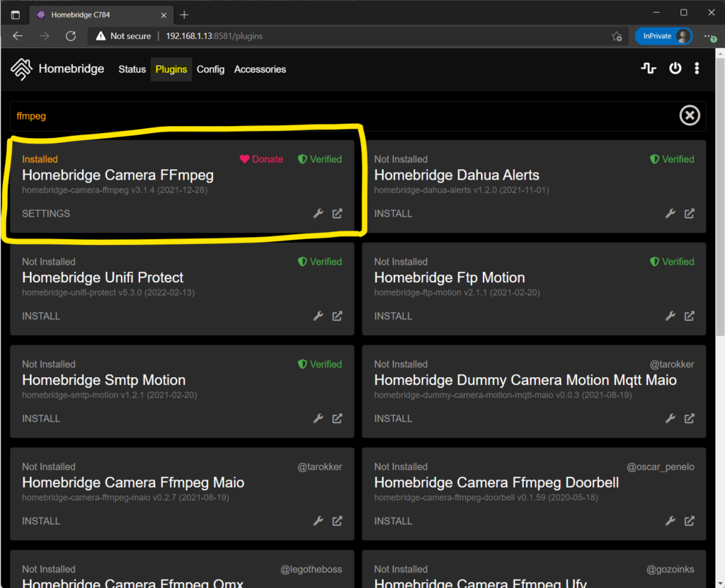Viewport: 725px width, 588px height.
Task: Click the wrench icon on Homebridge Ftp Motion
Action: tap(670, 316)
